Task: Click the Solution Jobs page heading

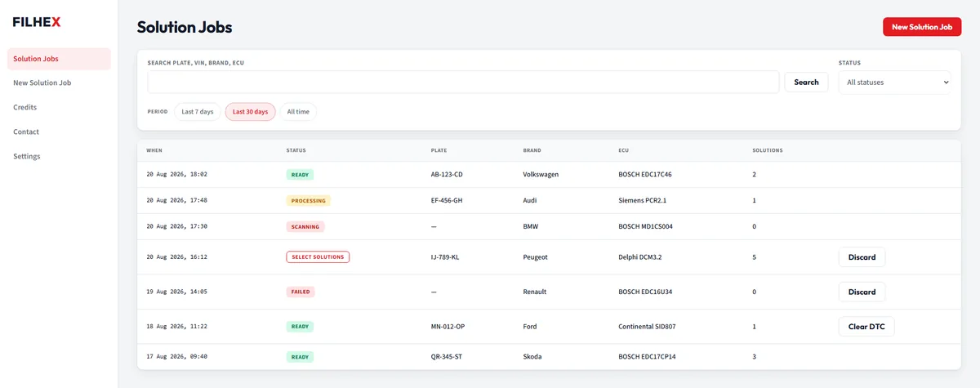Action: click(185, 27)
